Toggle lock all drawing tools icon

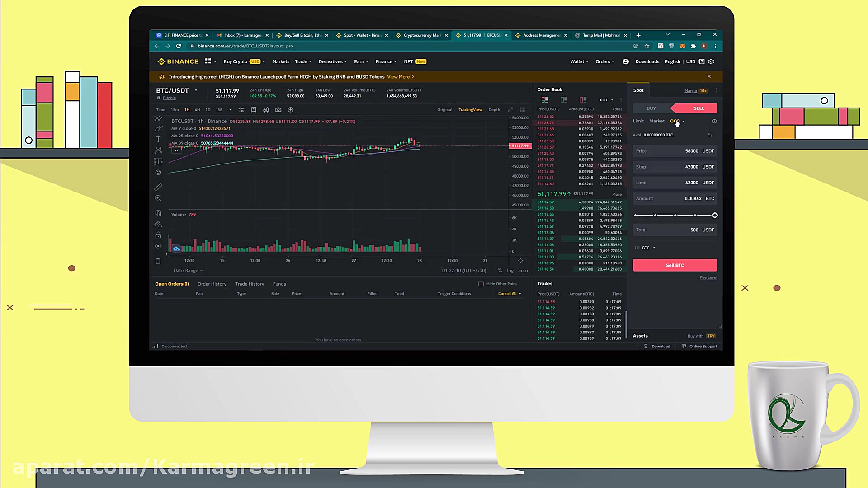coord(158,235)
